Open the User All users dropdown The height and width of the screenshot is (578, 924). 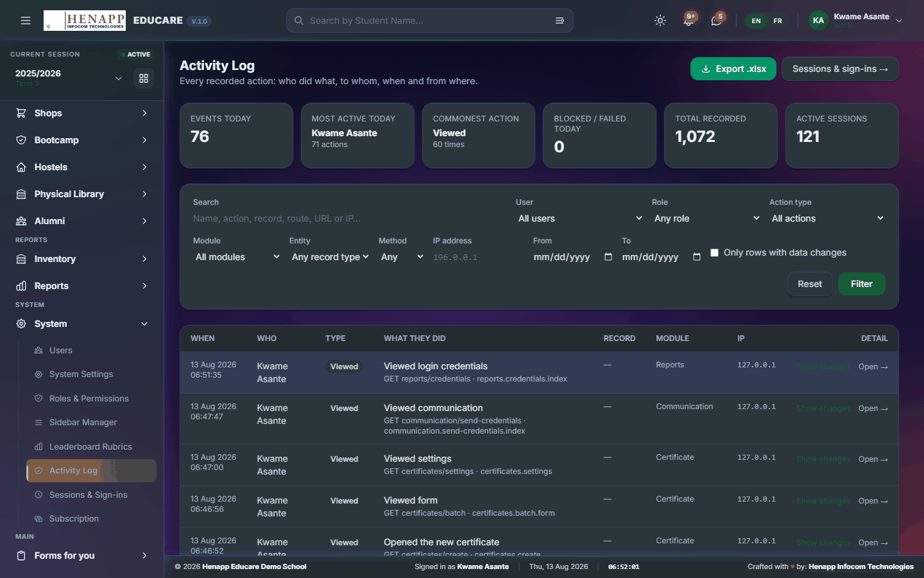click(x=580, y=218)
